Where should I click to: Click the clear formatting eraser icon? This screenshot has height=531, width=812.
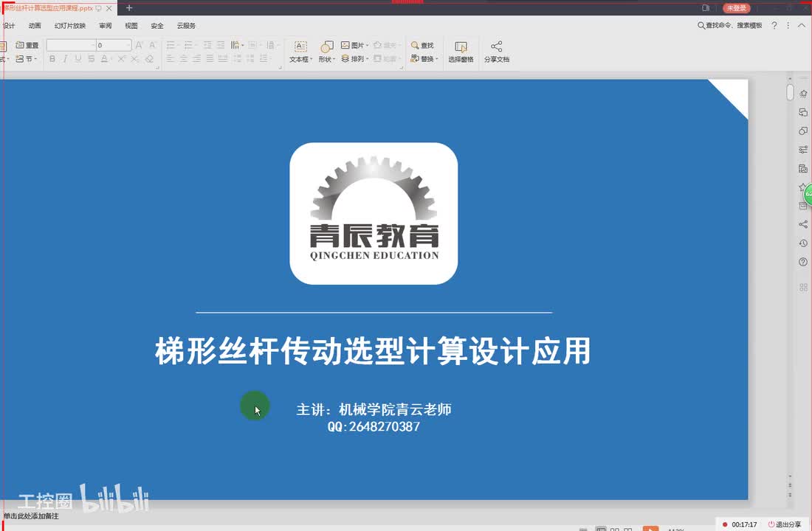coord(149,59)
